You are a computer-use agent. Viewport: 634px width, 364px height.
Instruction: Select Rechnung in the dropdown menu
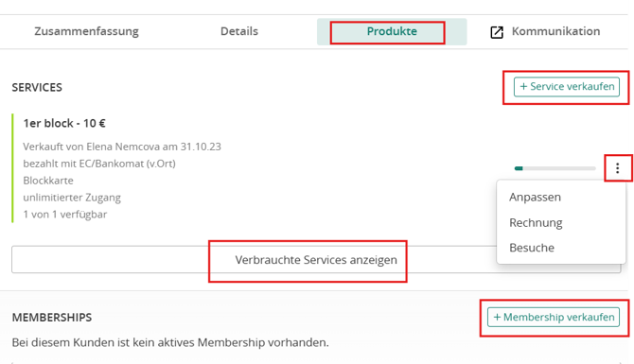[x=536, y=222]
